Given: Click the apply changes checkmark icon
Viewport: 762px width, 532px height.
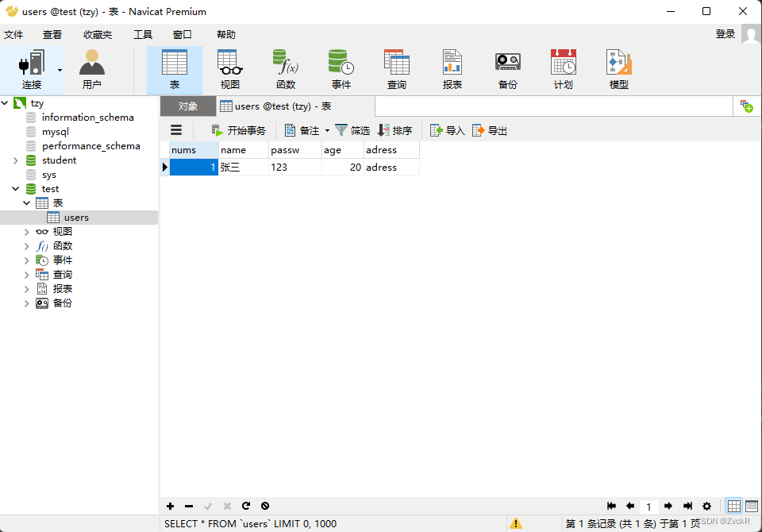Looking at the screenshot, I should [208, 507].
